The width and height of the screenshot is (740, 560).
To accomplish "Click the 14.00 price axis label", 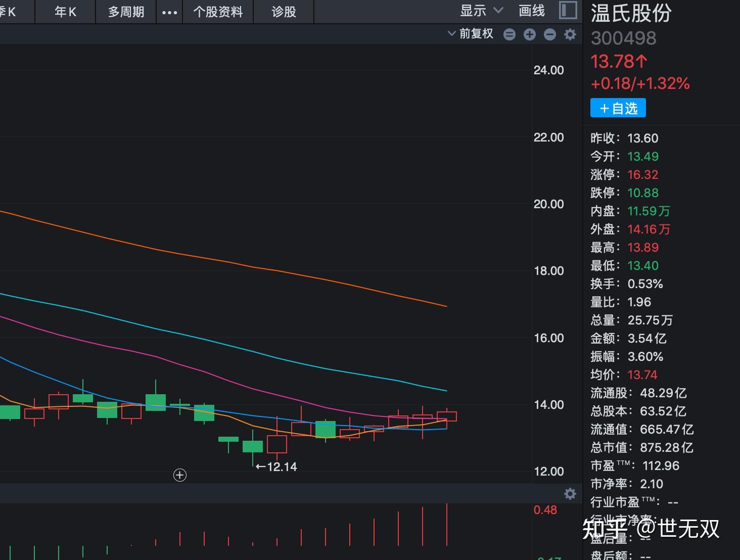I will click(x=548, y=404).
